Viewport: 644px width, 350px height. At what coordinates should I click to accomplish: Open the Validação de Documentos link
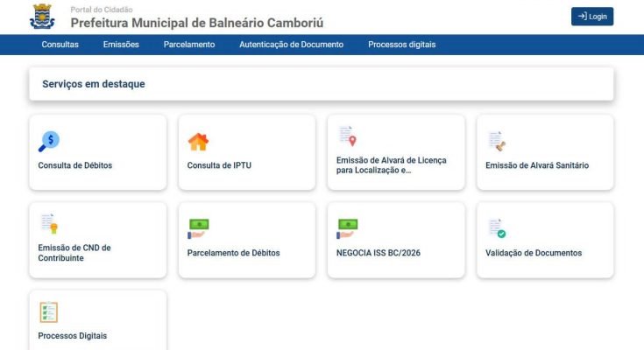[534, 253]
